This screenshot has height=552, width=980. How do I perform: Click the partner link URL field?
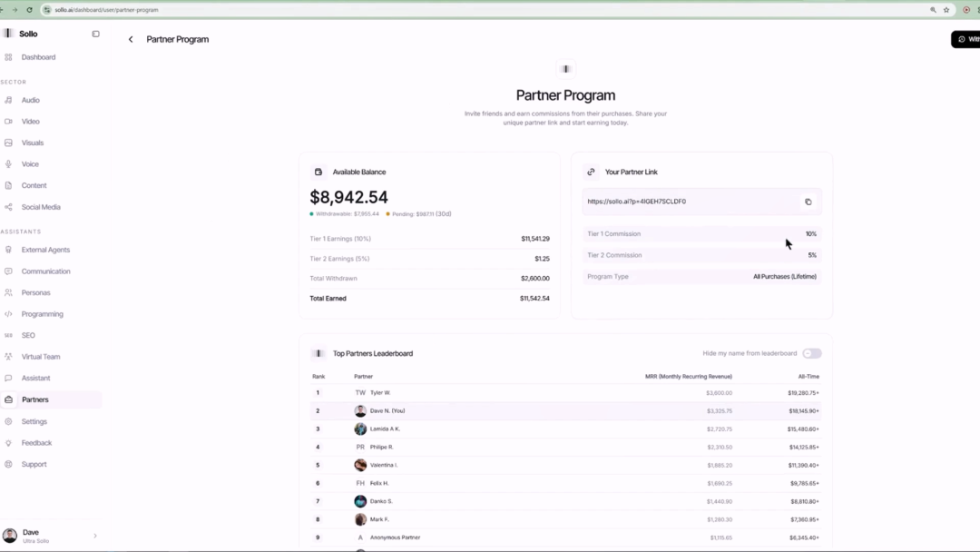[x=701, y=202]
